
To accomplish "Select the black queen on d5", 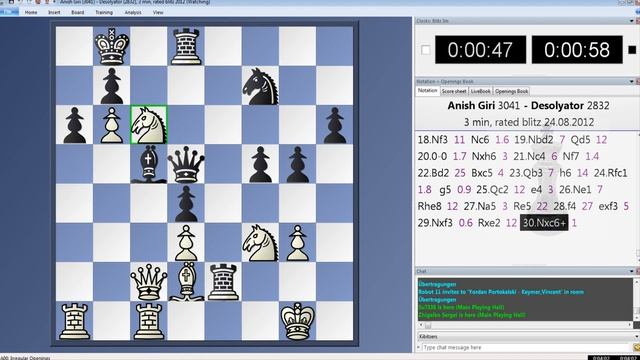I will coord(186,164).
